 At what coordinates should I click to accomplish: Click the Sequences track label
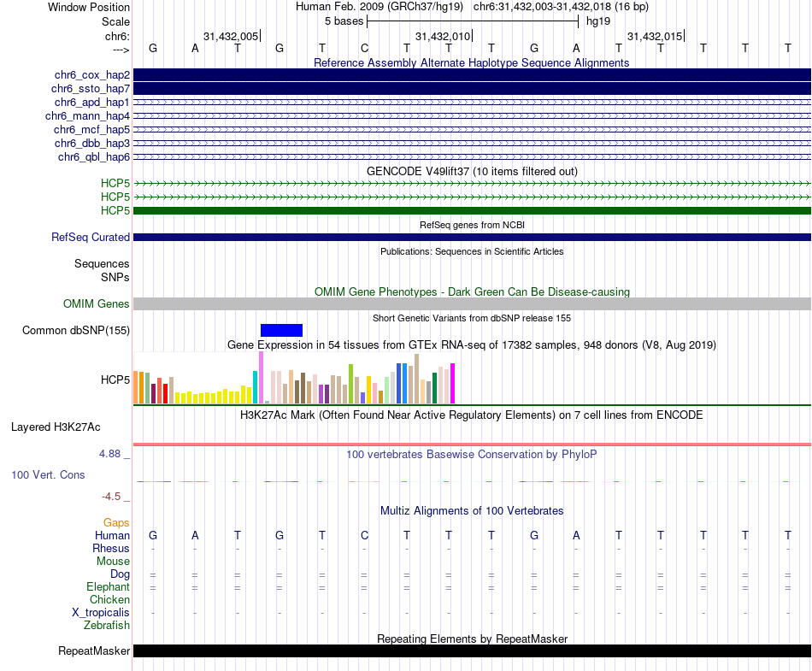[102, 263]
